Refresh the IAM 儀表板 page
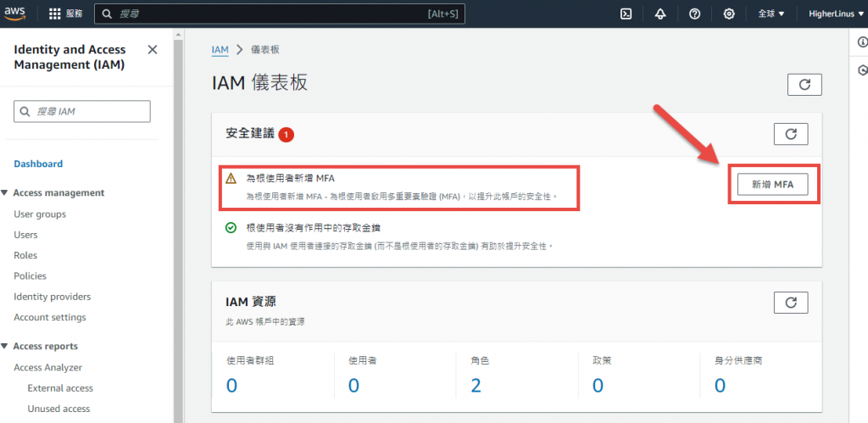 [x=805, y=85]
